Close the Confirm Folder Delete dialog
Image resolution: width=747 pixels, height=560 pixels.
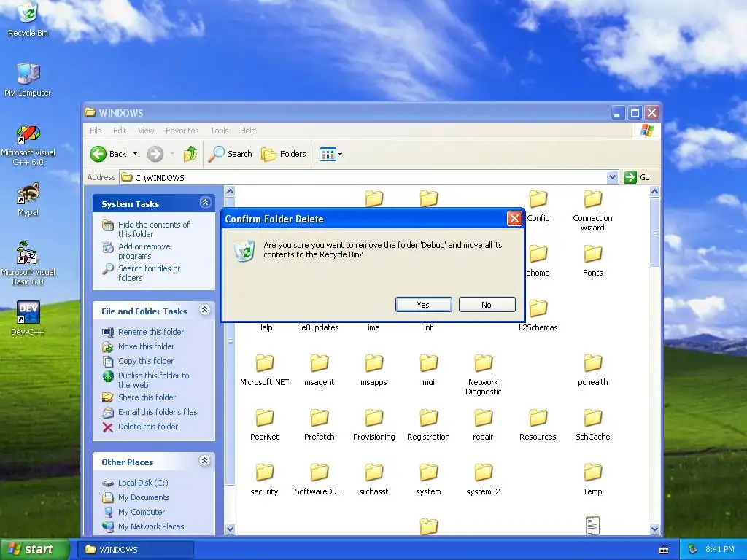[x=514, y=219]
